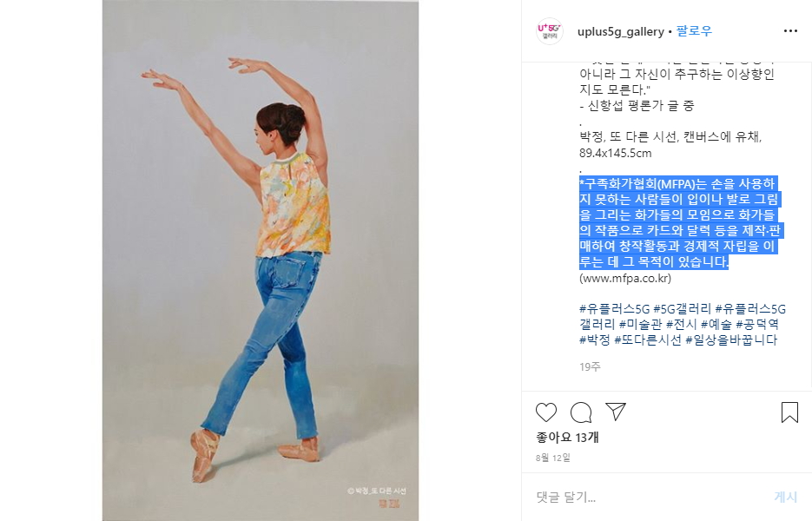Open the #공덕역 hashtag
This screenshot has width=812, height=521.
[757, 325]
